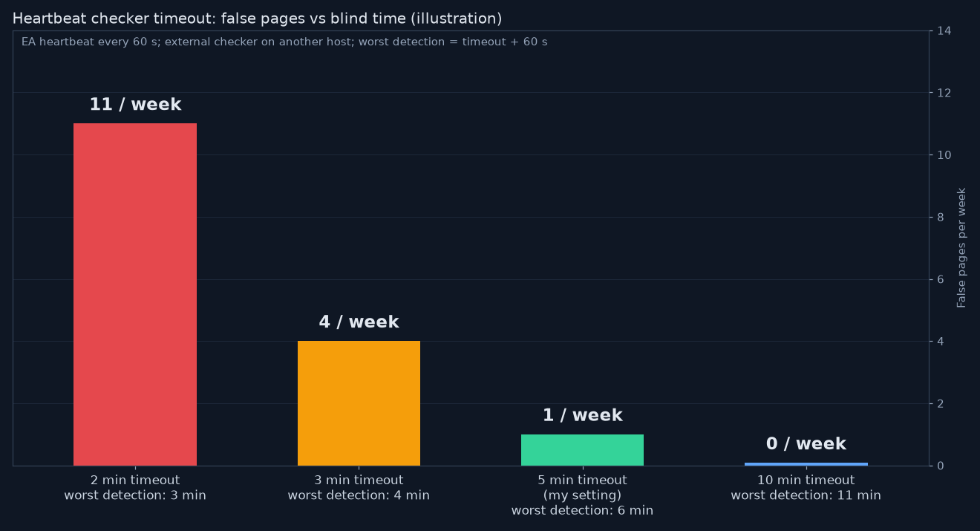Click the orange 3 min timeout bar
Viewport: 980px width, 531px height.
coord(359,403)
